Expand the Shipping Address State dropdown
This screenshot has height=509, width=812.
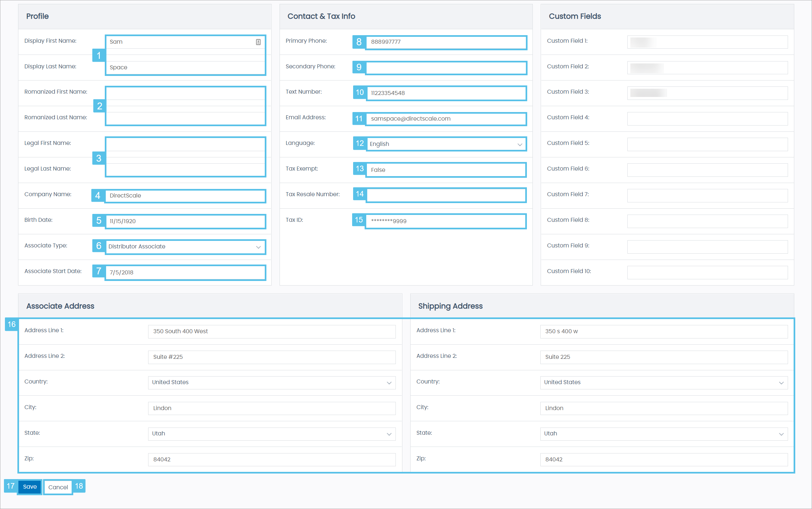click(664, 434)
